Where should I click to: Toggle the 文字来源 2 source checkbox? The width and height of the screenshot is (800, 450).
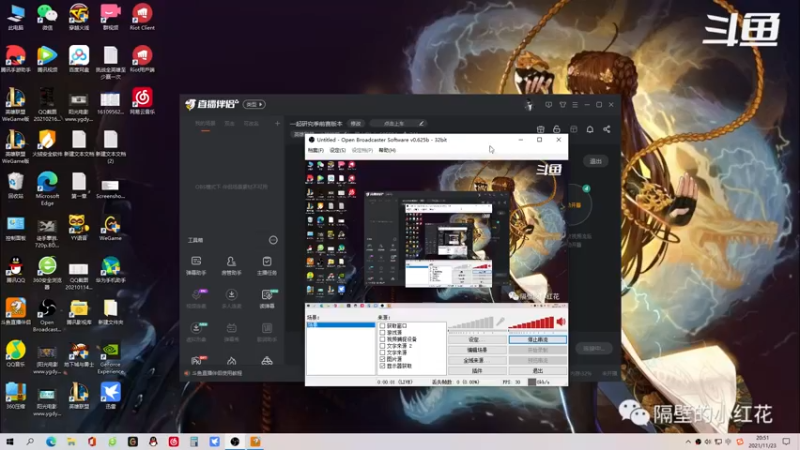click(382, 346)
